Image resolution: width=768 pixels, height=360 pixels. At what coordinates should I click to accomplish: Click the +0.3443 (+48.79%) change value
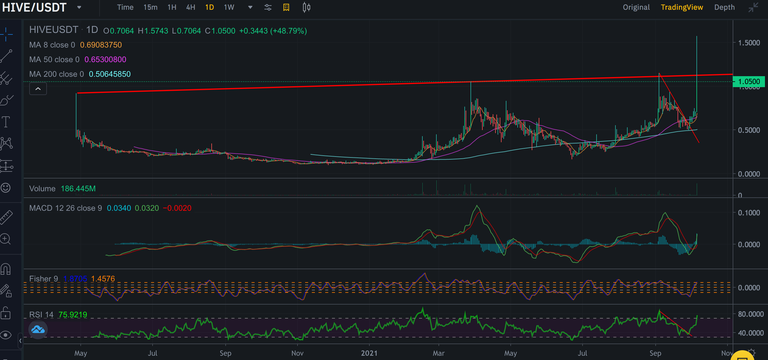coord(273,31)
